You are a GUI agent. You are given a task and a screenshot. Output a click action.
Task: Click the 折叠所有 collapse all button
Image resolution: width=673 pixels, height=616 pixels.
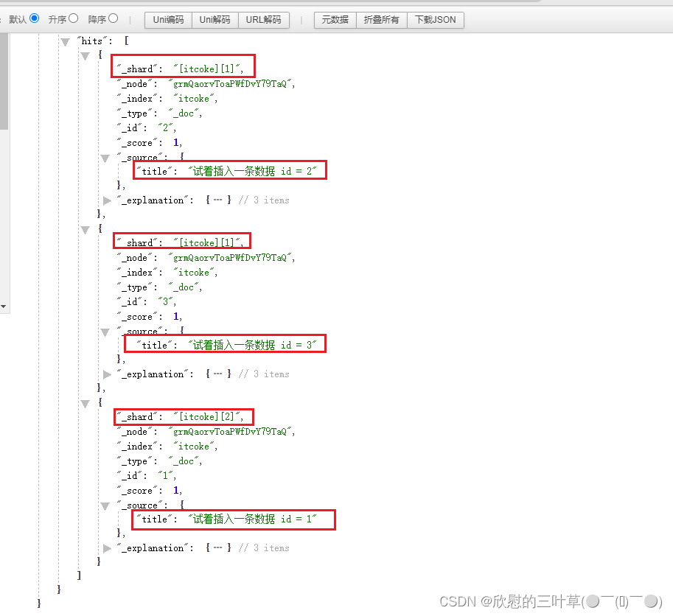click(x=382, y=20)
